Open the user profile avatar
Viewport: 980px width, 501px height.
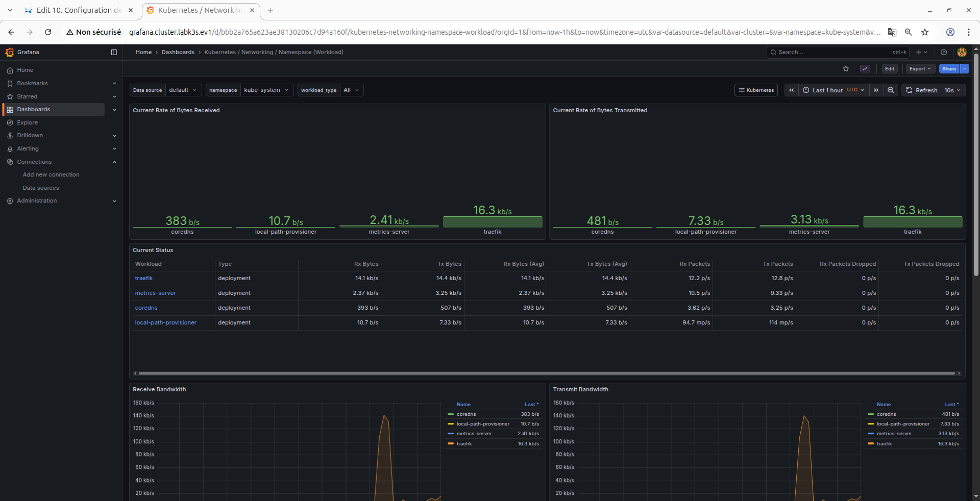point(962,52)
